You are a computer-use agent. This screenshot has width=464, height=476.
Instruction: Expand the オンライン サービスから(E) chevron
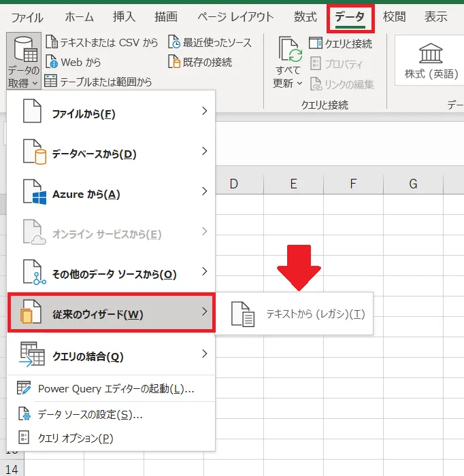(x=205, y=231)
